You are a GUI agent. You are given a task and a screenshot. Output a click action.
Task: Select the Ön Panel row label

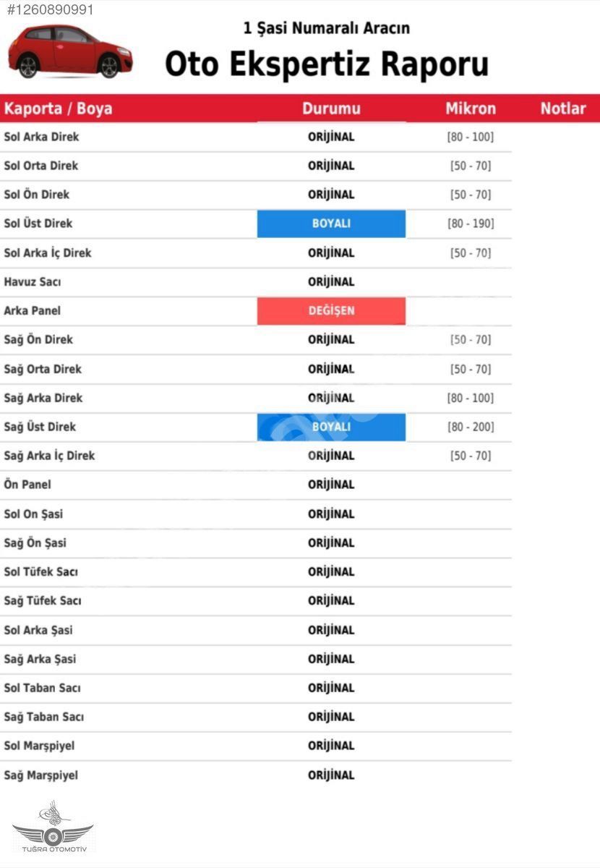27,485
